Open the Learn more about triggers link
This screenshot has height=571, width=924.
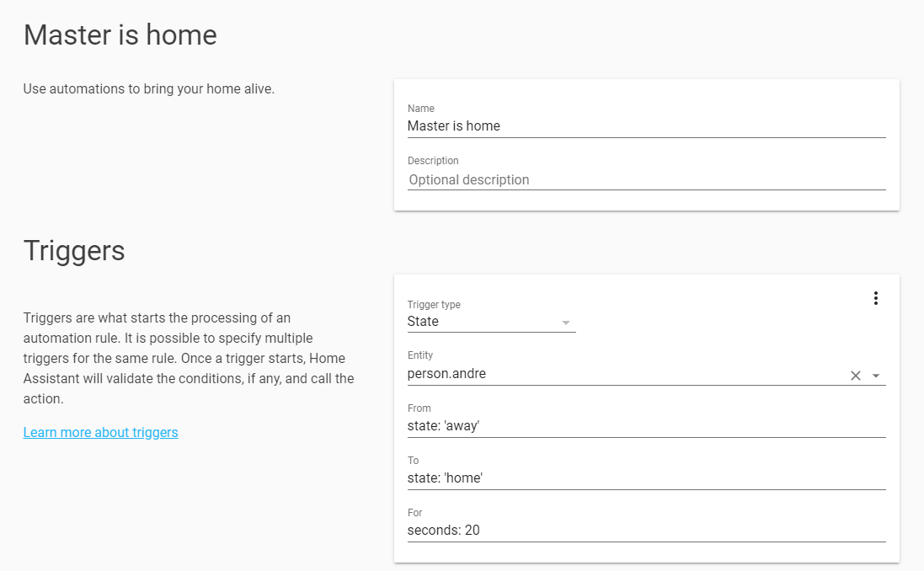click(101, 432)
